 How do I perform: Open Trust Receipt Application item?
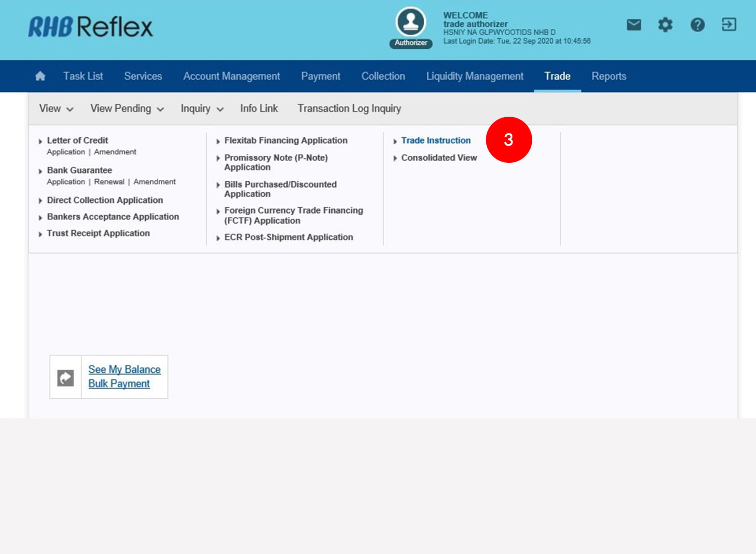pos(98,233)
